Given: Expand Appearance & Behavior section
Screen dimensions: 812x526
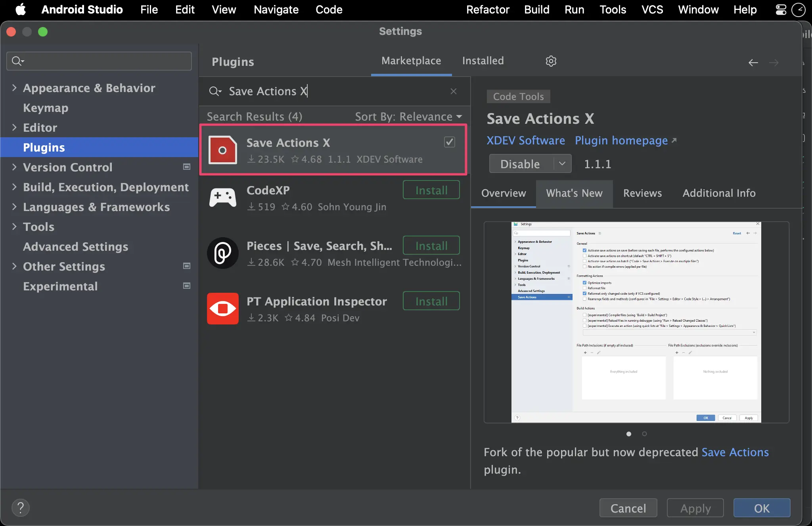Looking at the screenshot, I should tap(14, 88).
